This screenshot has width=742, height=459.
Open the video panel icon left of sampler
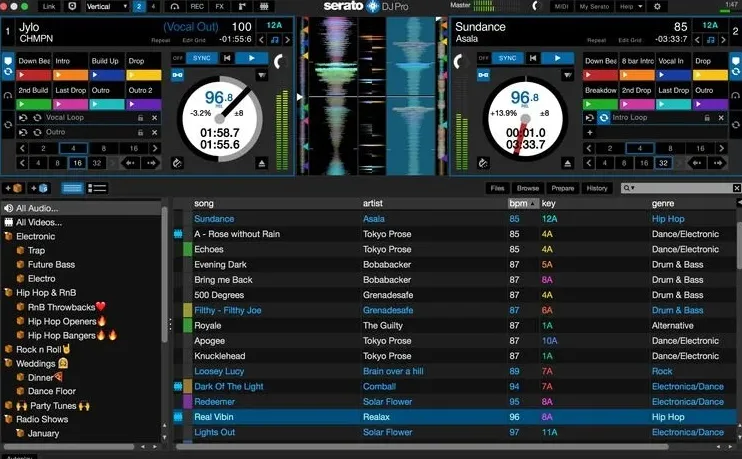[242, 7]
